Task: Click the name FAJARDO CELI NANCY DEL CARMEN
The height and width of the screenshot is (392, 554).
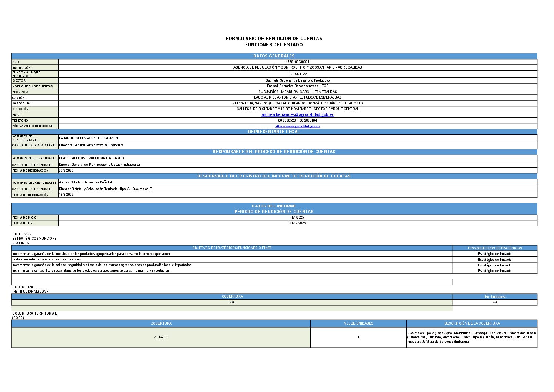Action: click(x=89, y=138)
